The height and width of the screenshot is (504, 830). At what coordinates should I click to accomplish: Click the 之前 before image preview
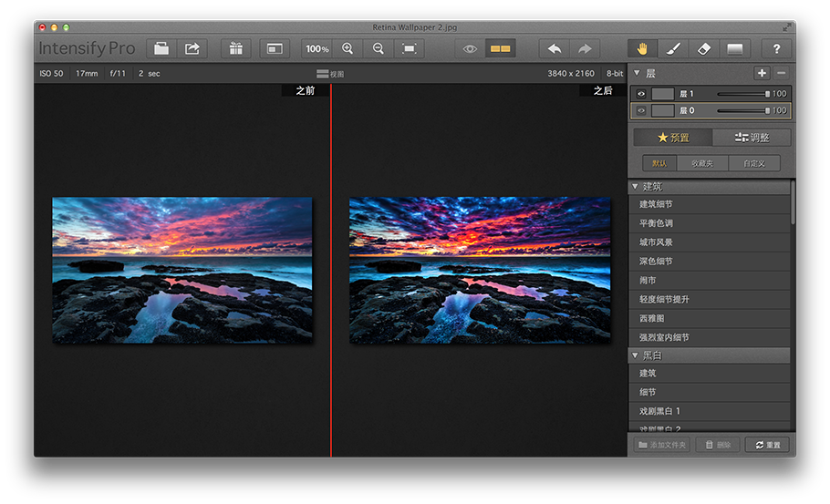[182, 271]
